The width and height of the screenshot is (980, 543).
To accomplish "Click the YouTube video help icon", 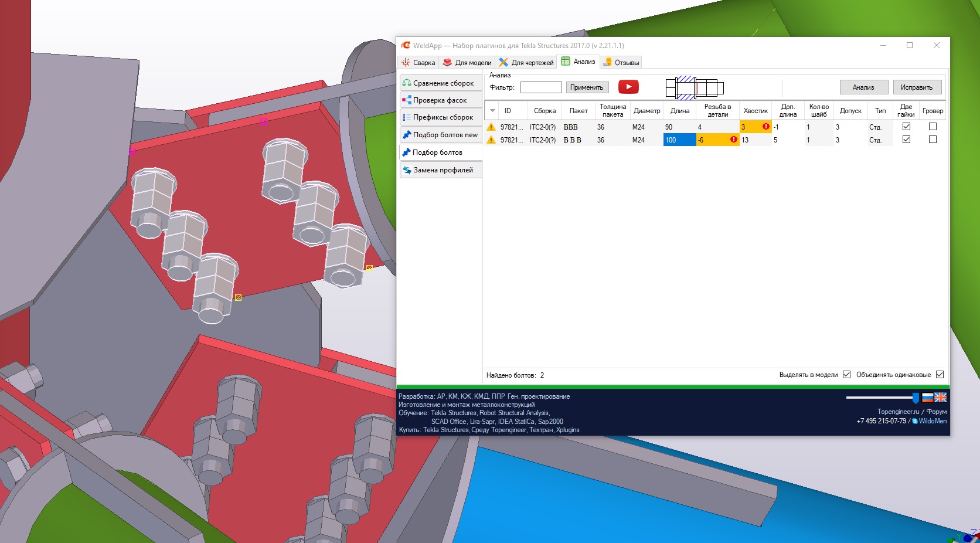I will coord(628,87).
